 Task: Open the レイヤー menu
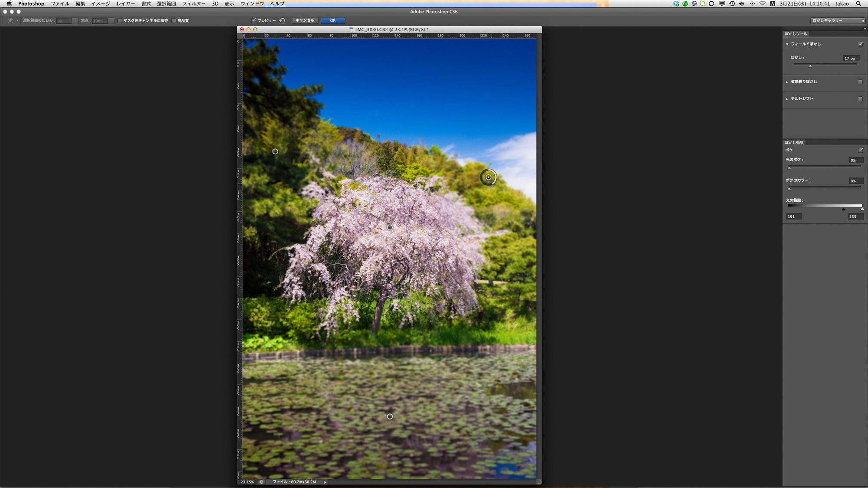tap(125, 3)
